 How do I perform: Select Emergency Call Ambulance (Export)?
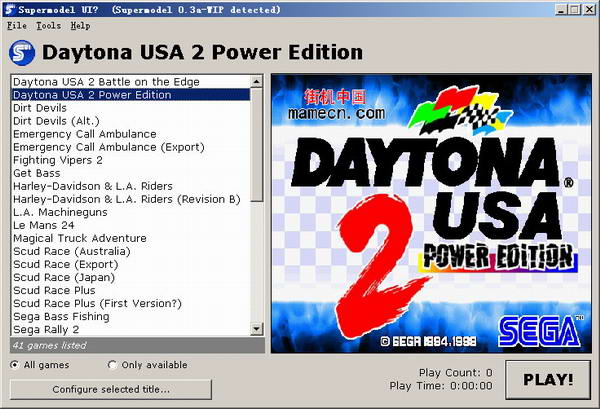click(131, 147)
